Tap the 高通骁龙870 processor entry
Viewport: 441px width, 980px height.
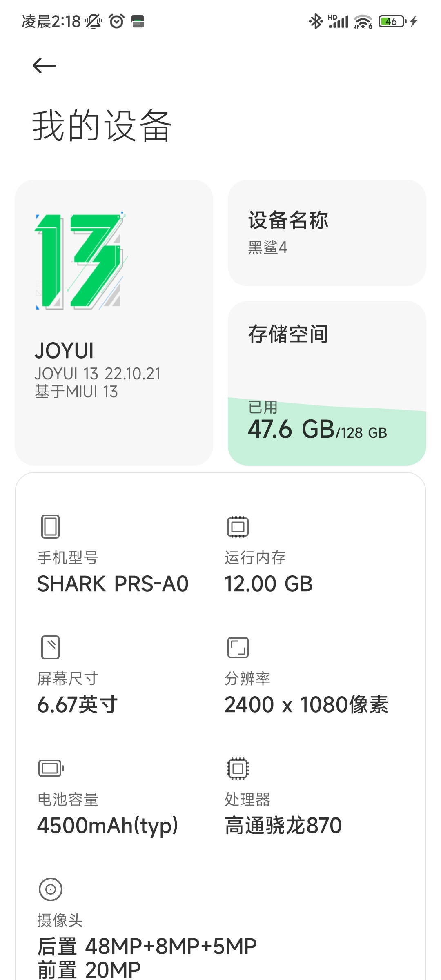(283, 825)
